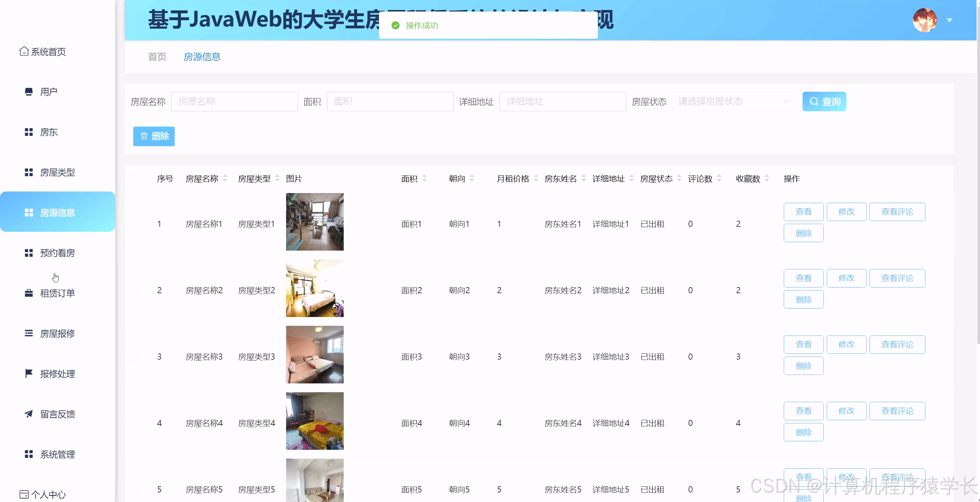Click 修改 for 房屋名称2
Viewport: 980px width, 502px height.
point(846,278)
